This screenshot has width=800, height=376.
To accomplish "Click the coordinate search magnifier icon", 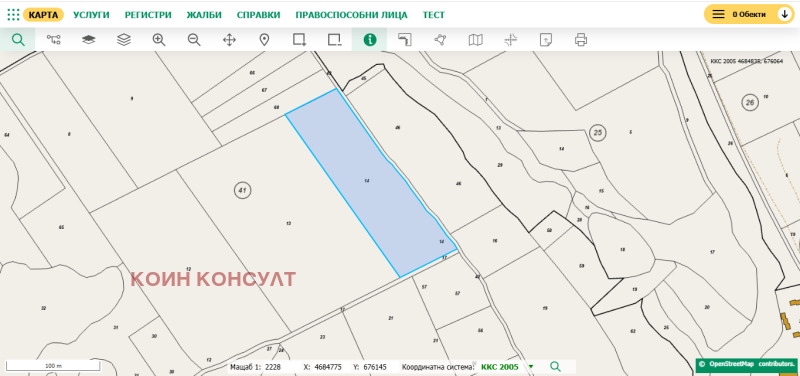I will point(556,366).
